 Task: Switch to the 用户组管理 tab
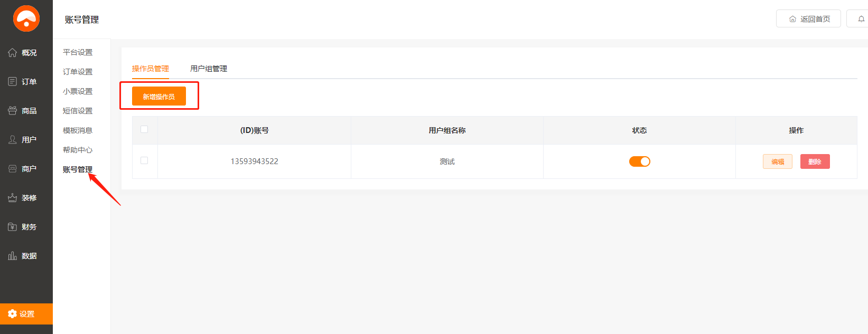(209, 69)
